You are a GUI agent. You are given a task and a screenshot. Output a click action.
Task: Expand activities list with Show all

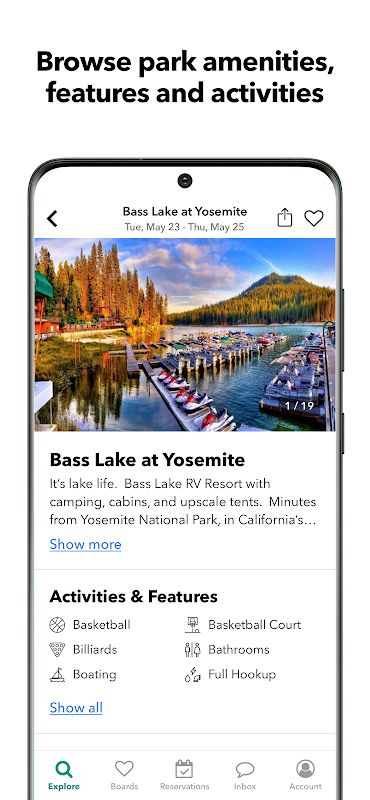[76, 708]
